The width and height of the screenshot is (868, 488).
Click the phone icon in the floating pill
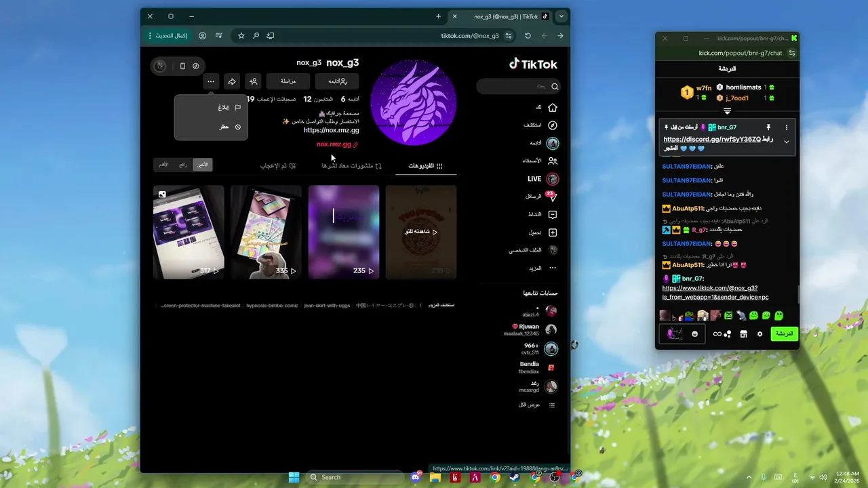182,66
